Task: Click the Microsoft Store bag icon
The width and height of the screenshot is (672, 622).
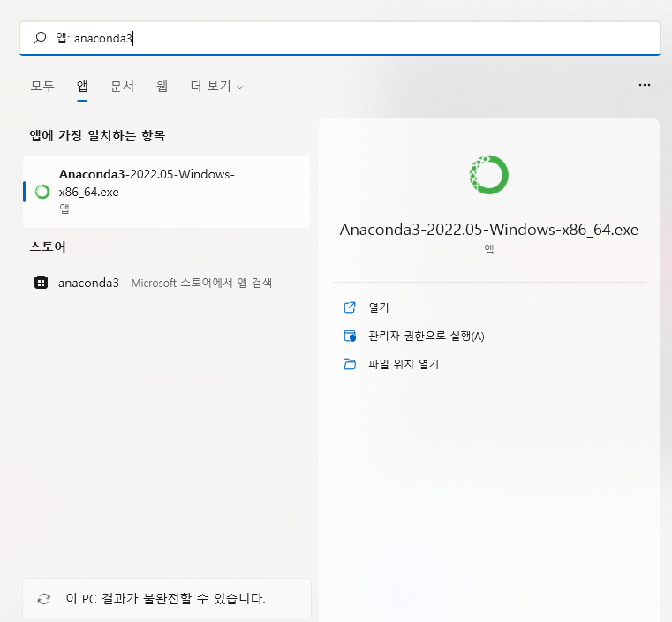Action: coord(42,283)
